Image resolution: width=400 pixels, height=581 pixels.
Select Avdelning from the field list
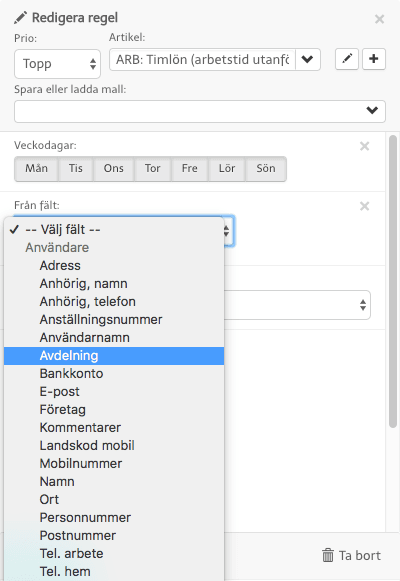coord(114,356)
